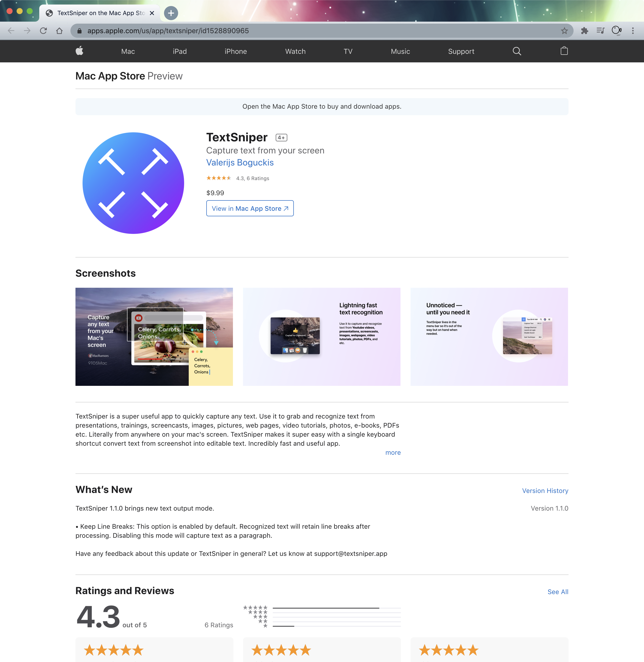The image size is (644, 662).
Task: Bookmark this page with the star icon
Action: 564,31
